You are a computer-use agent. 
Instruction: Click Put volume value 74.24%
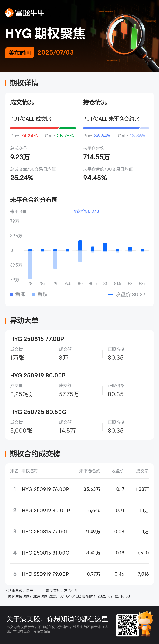tap(29, 136)
